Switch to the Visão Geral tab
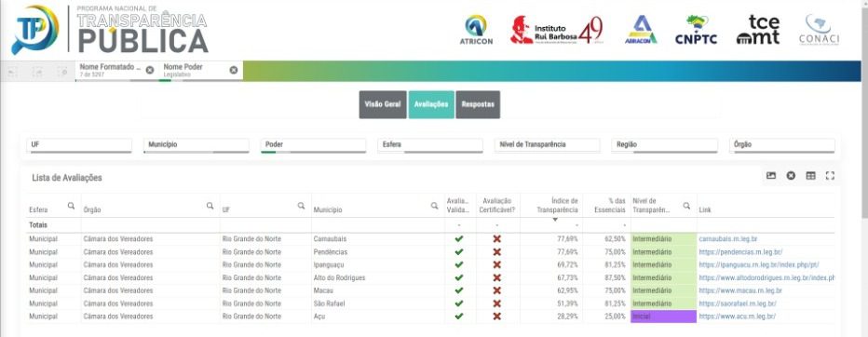This screenshot has height=337, width=868. pos(383,104)
